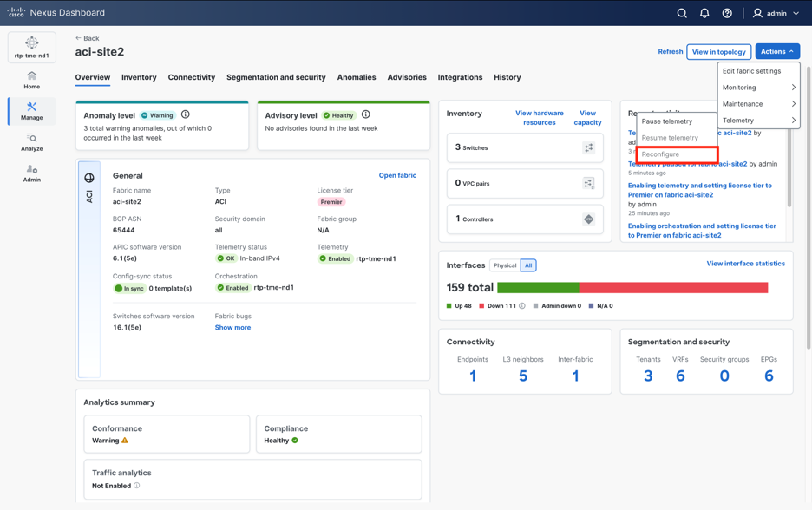Screen dimensions: 812x510
Task: Open Admin section in sidebar
Action: pyautogui.click(x=31, y=173)
